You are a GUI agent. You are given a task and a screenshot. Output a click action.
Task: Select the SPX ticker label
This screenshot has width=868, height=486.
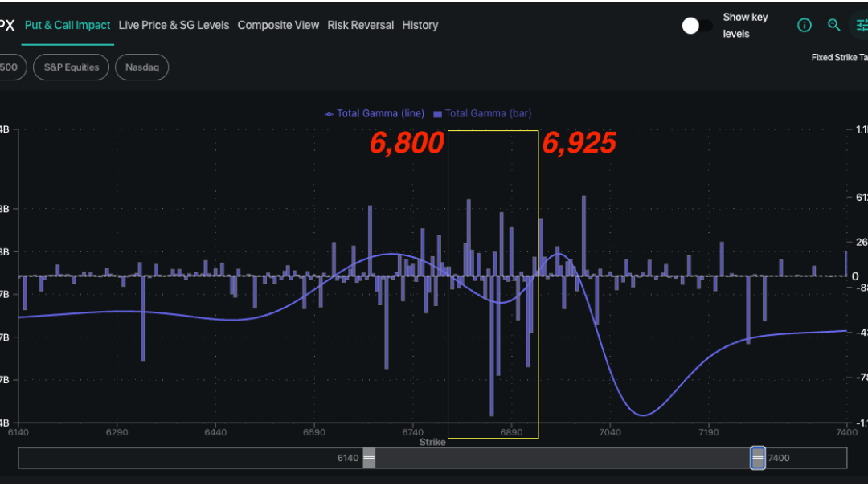[x=7, y=25]
